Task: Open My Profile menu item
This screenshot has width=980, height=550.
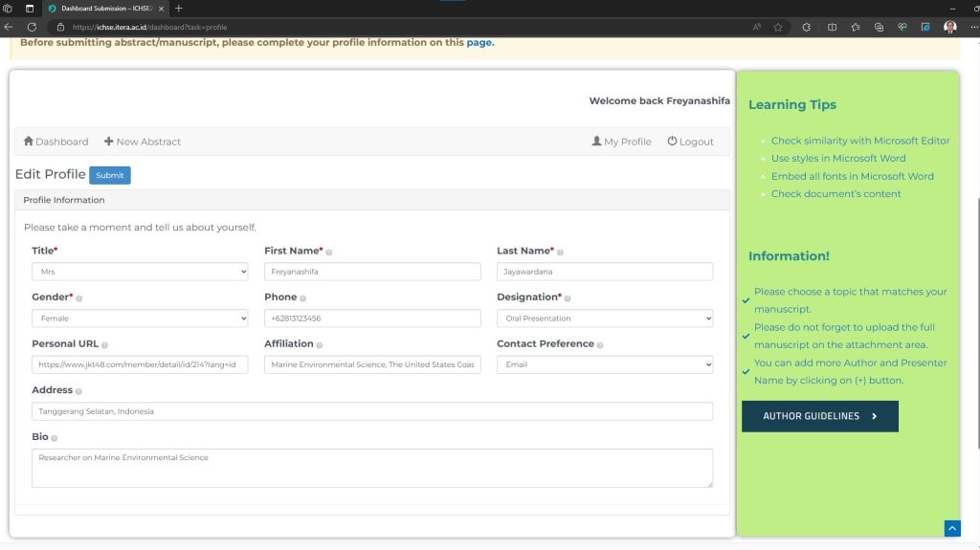Action: (x=621, y=142)
